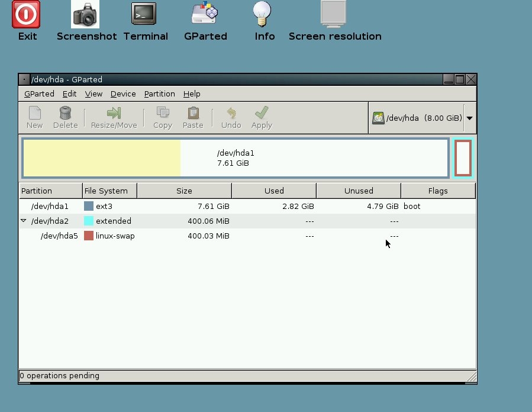532x412 pixels.
Task: Click the Delete partition toolbar button
Action: tap(66, 117)
